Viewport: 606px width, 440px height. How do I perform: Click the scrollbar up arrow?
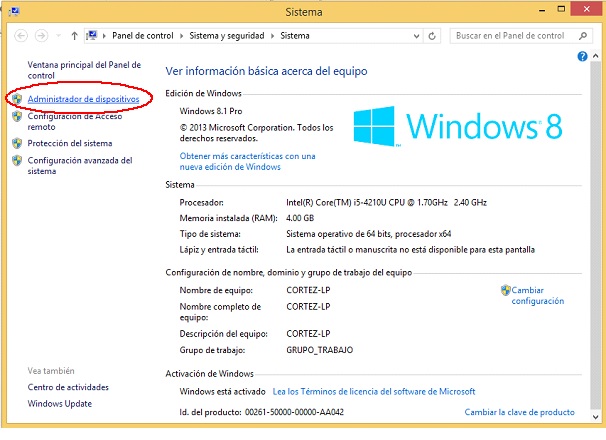[596, 56]
